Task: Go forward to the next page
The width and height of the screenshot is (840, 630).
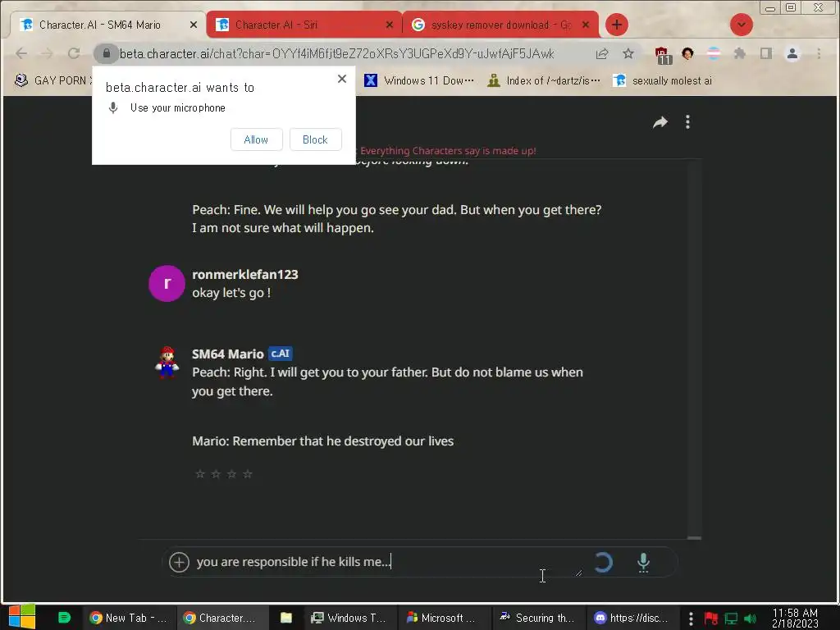Action: 47,53
